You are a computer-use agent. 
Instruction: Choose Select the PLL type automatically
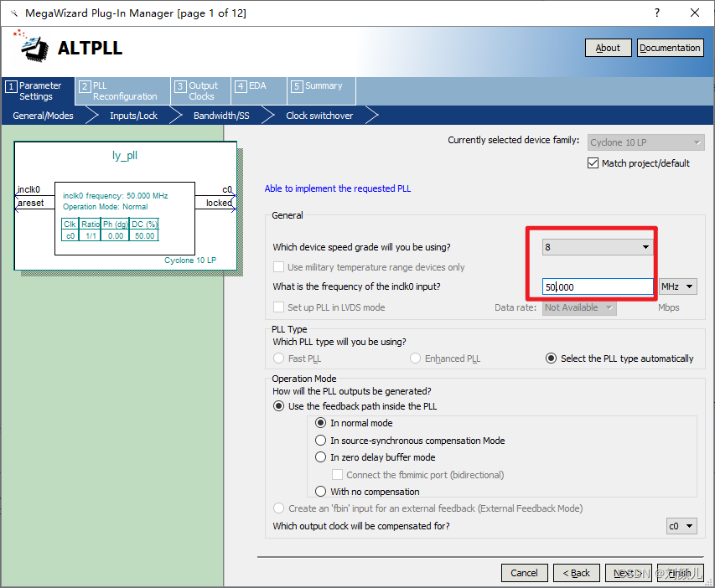coord(551,358)
